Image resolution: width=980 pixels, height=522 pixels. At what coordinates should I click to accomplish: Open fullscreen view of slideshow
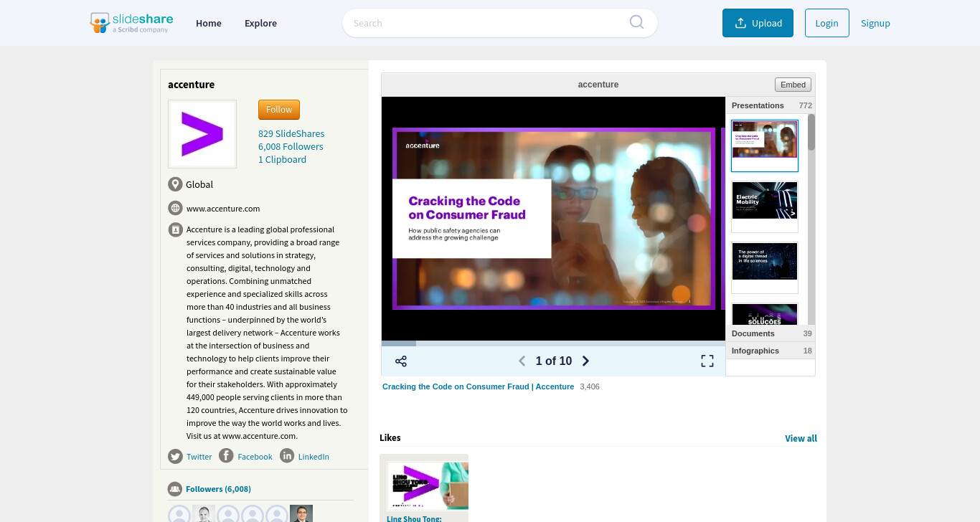707,361
